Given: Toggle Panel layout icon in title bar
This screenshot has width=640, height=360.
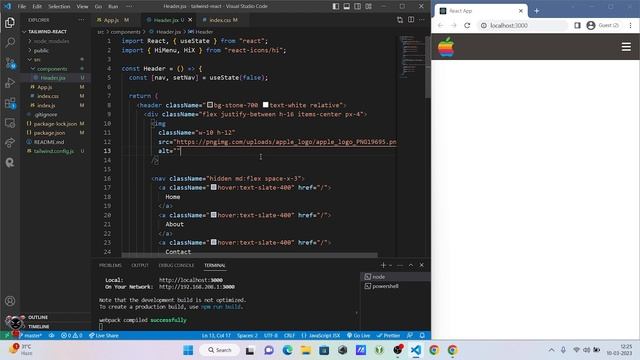Looking at the screenshot, I should click(347, 6).
